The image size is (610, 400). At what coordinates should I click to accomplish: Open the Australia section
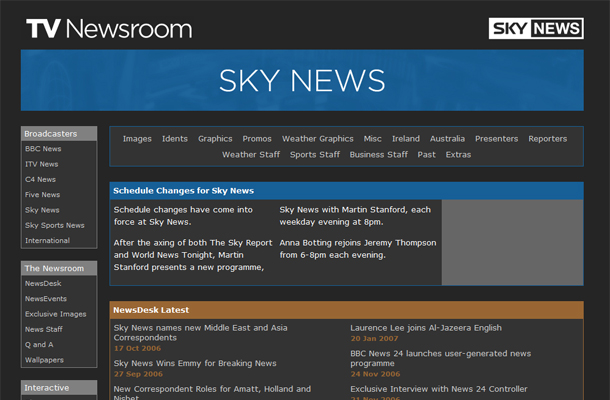pyautogui.click(x=447, y=139)
